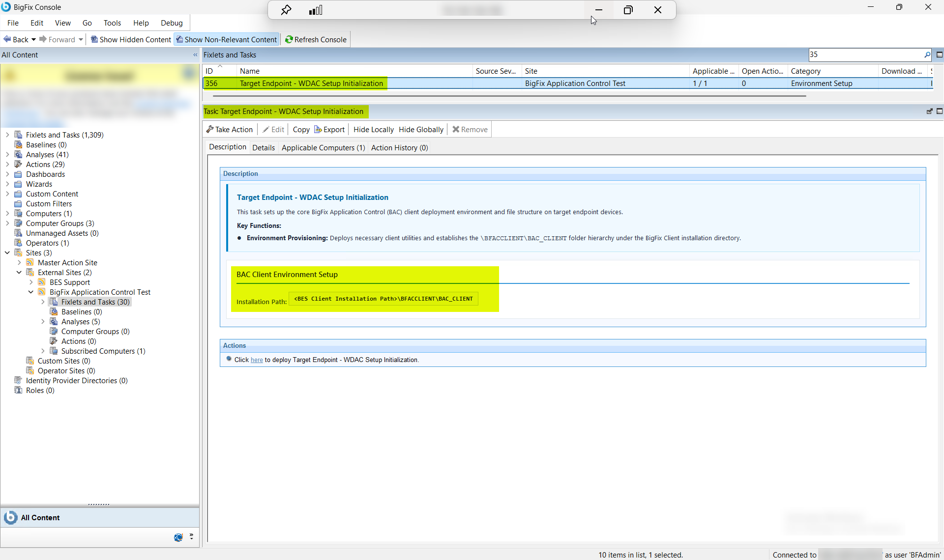Open the Debug menu
Image resolution: width=944 pixels, height=560 pixels.
tap(172, 23)
